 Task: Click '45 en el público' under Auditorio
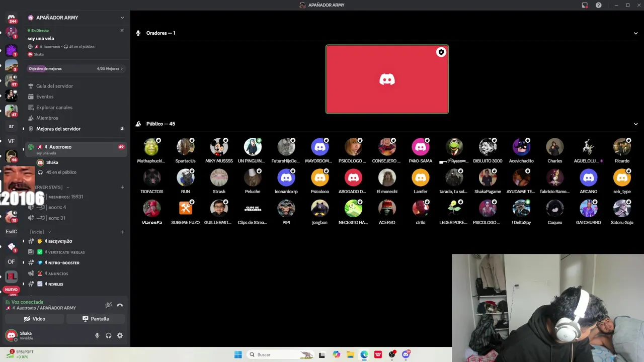[x=61, y=172]
